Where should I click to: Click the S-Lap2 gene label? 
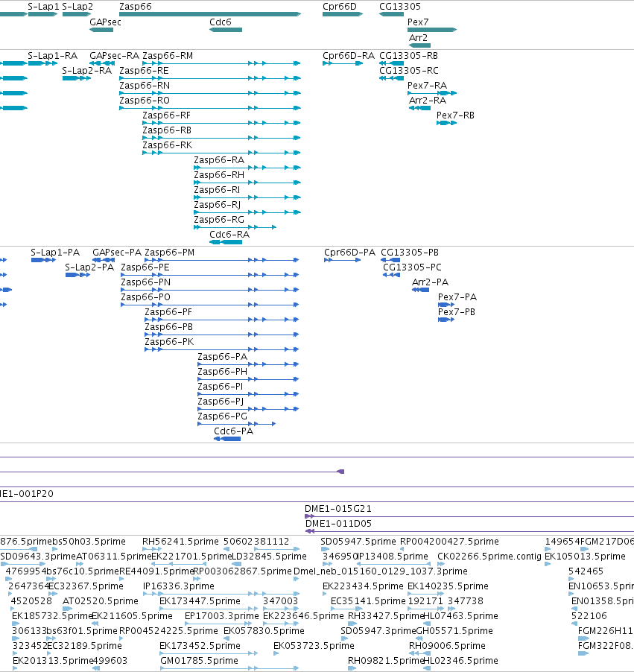click(77, 7)
